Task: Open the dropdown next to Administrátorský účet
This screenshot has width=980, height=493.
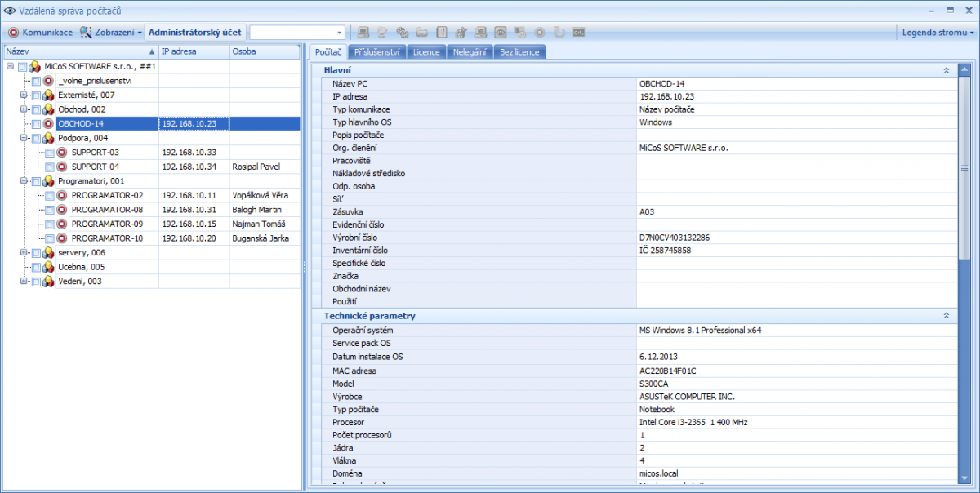Action: (340, 33)
